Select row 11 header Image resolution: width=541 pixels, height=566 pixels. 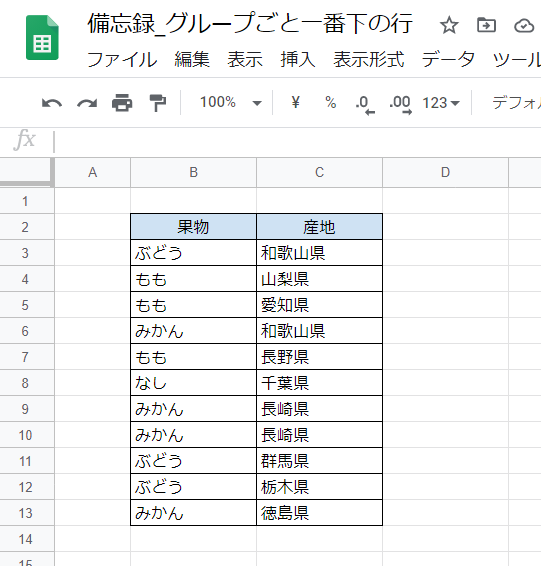click(x=27, y=461)
